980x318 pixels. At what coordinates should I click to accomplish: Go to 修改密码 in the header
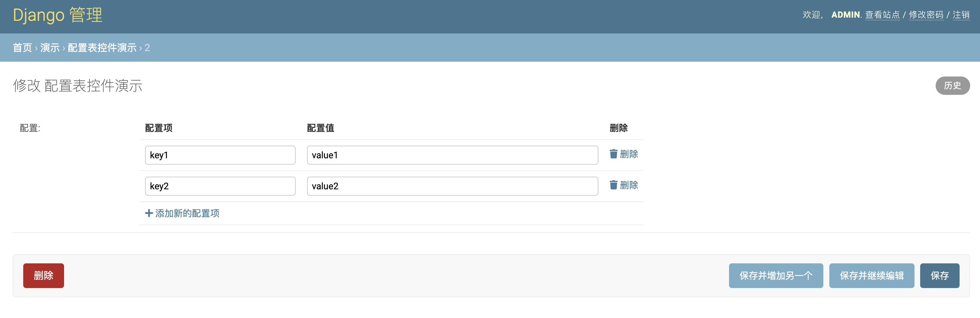tap(926, 15)
